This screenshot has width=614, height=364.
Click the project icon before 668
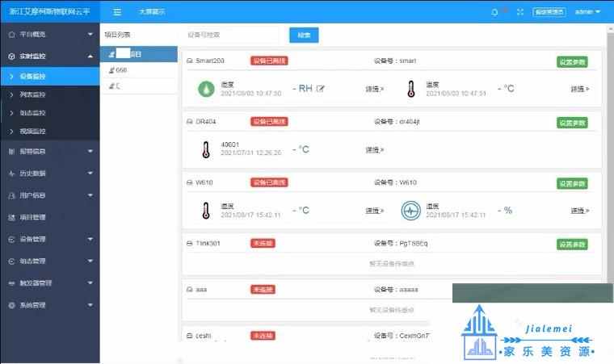click(111, 70)
